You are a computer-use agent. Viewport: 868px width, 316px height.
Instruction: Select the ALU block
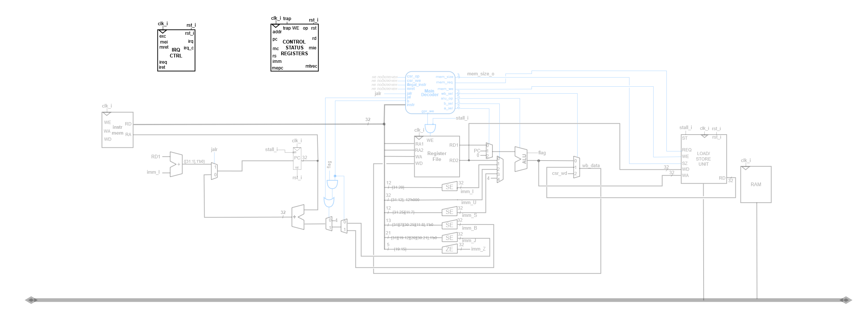tap(521, 159)
